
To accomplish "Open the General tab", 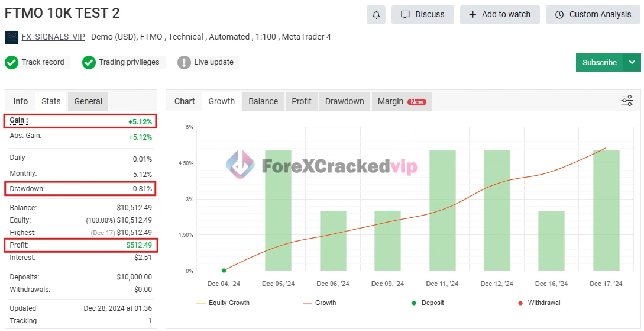I will tap(88, 101).
